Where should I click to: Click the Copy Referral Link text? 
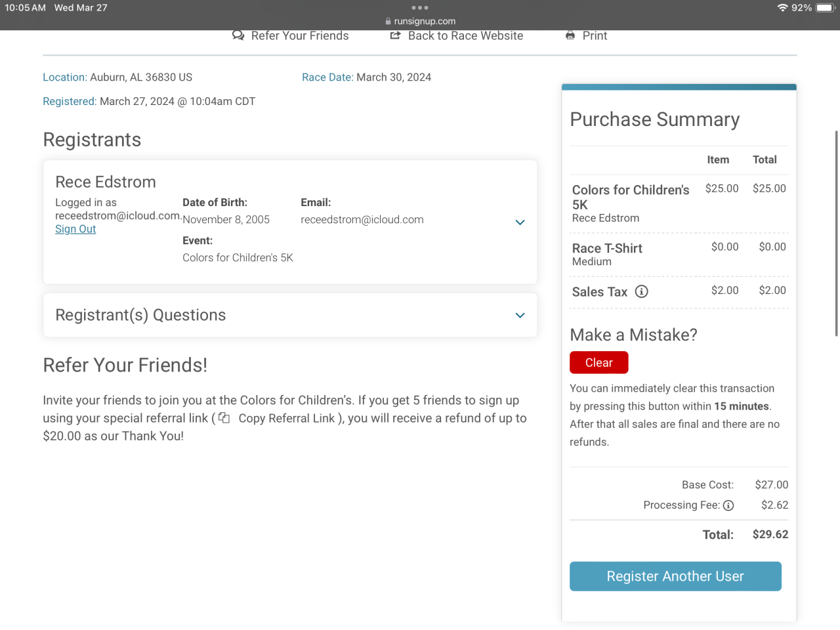pyautogui.click(x=287, y=418)
